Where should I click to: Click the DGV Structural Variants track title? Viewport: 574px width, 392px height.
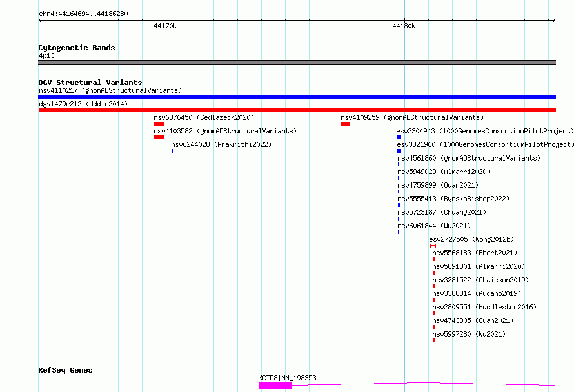90,83
